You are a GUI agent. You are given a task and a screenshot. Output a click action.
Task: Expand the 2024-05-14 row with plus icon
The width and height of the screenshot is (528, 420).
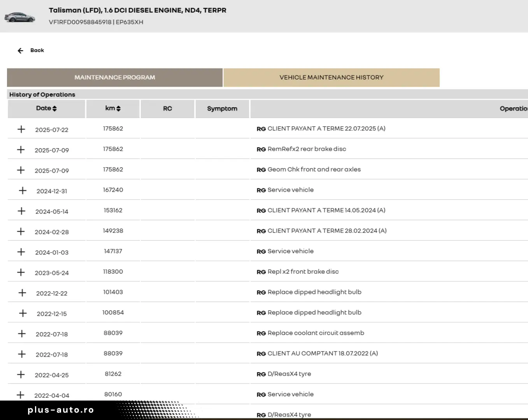point(21,211)
